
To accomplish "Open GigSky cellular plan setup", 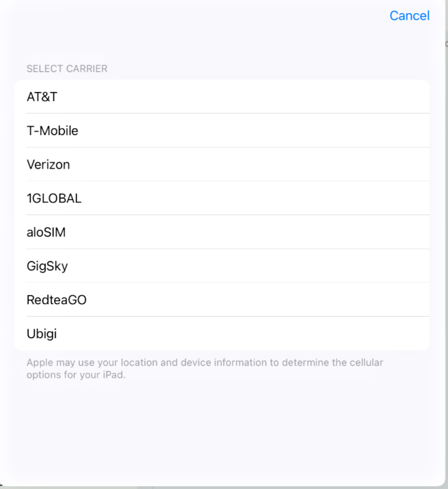I will coord(222,265).
